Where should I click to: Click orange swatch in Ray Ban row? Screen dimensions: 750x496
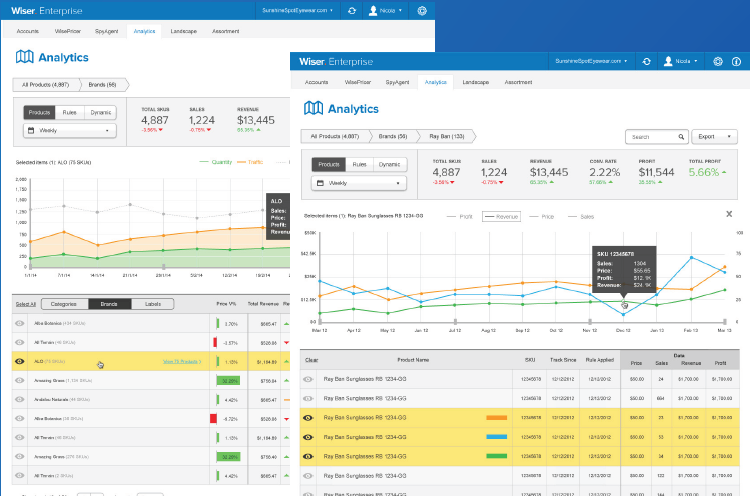click(496, 418)
